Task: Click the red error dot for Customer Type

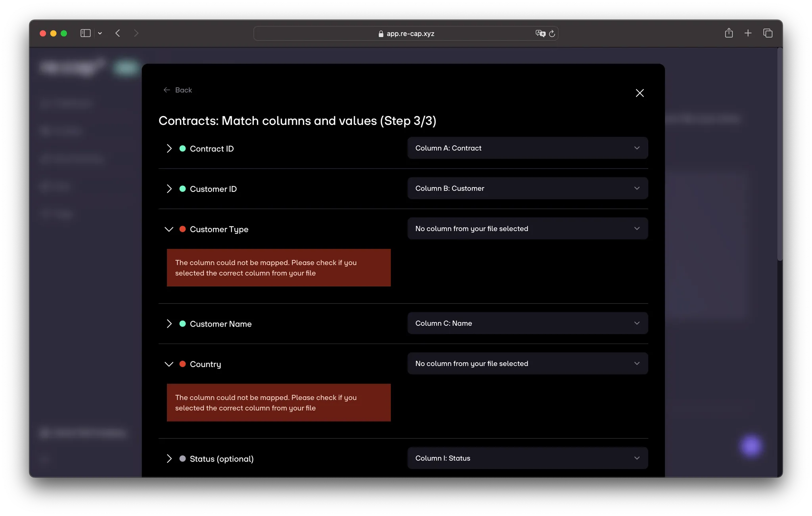Action: [182, 229]
